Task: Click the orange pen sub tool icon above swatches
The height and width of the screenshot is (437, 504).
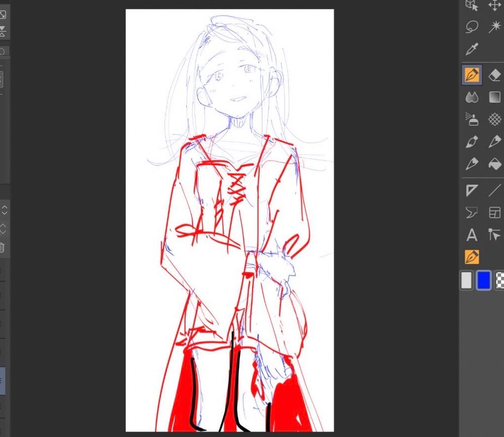Action: pyautogui.click(x=472, y=257)
